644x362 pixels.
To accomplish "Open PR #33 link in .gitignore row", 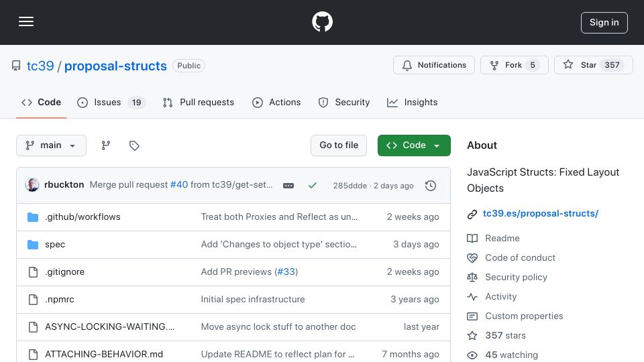I will (286, 271).
